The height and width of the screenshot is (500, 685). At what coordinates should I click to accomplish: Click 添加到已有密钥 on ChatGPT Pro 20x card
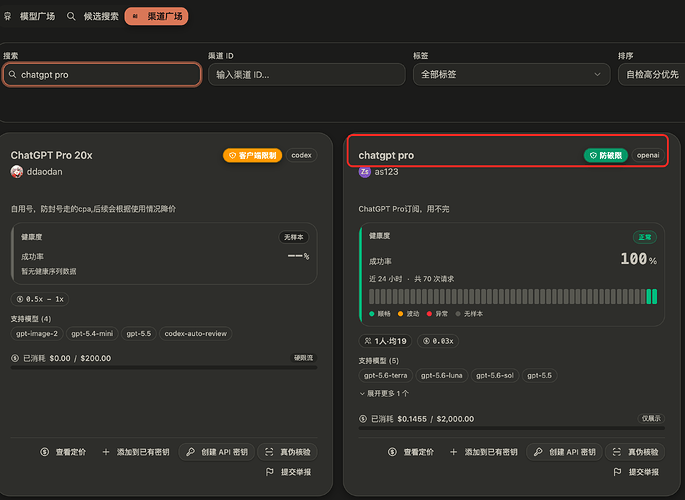136,452
